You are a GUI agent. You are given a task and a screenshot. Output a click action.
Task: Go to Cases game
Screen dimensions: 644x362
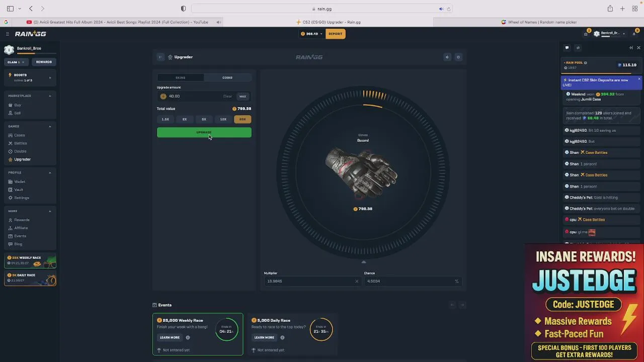[19, 135]
